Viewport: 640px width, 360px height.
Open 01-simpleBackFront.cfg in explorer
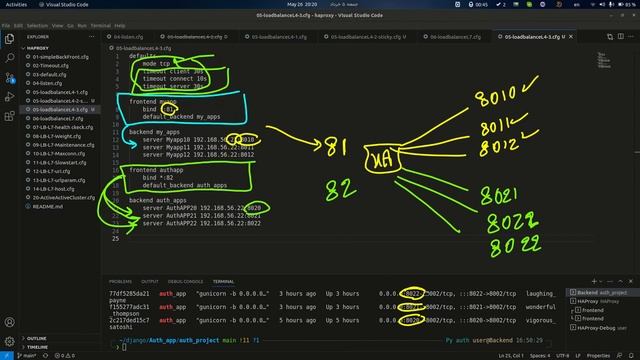(x=60, y=57)
